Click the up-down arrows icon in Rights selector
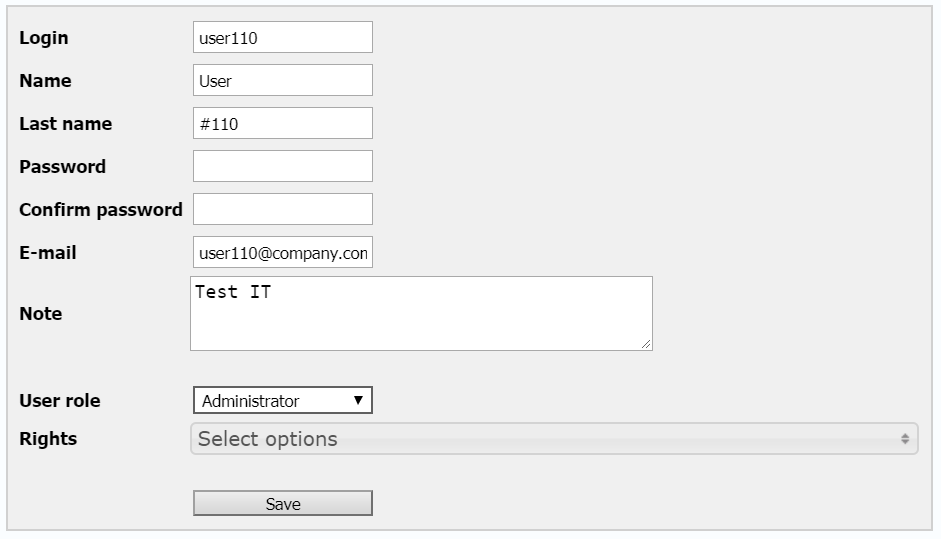Screen dimensions: 941x539 [x=905, y=439]
